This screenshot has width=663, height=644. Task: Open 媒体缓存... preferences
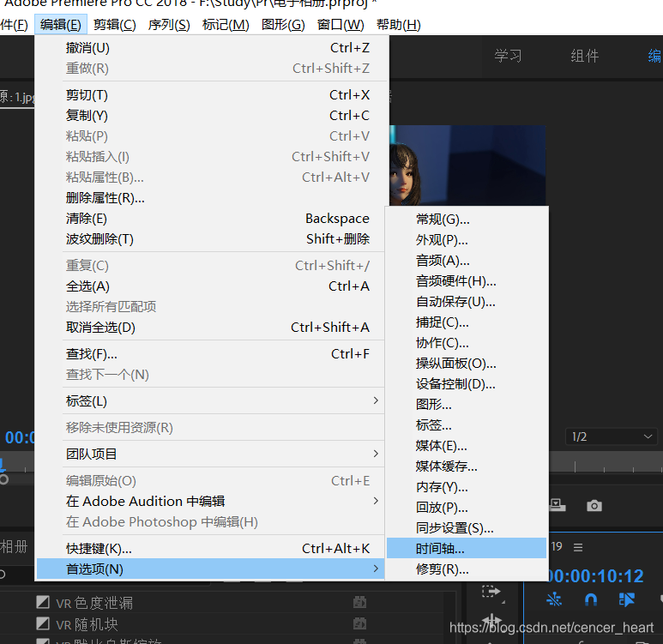[x=467, y=466]
